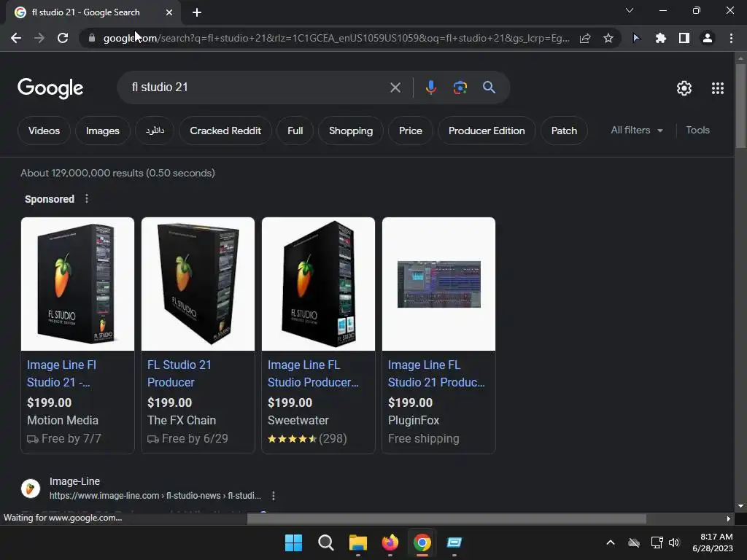The width and height of the screenshot is (747, 560).
Task: Open the Chrome profile menu
Action: point(708,38)
